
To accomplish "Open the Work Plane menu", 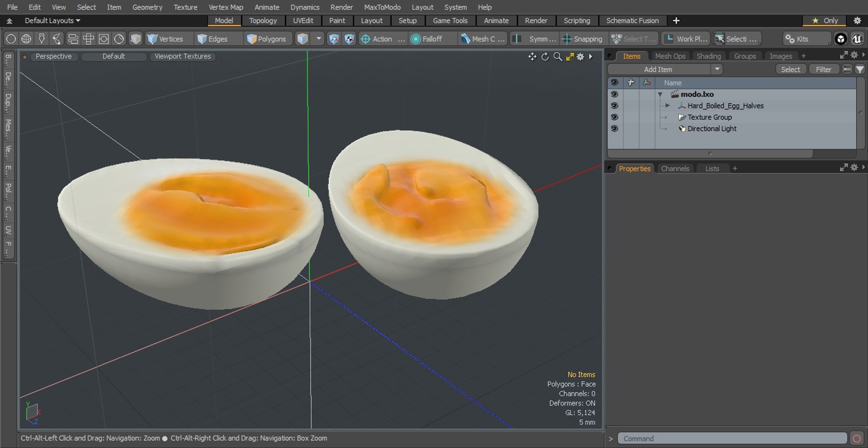I will coord(686,39).
